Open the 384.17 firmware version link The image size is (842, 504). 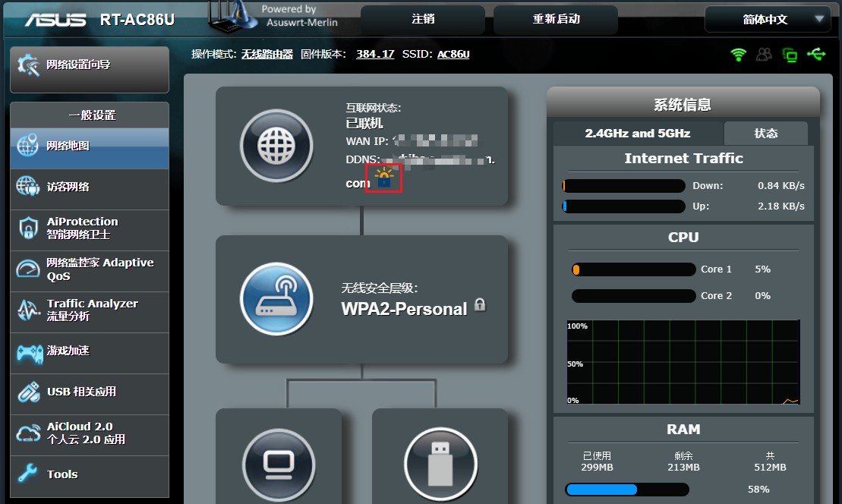point(375,54)
